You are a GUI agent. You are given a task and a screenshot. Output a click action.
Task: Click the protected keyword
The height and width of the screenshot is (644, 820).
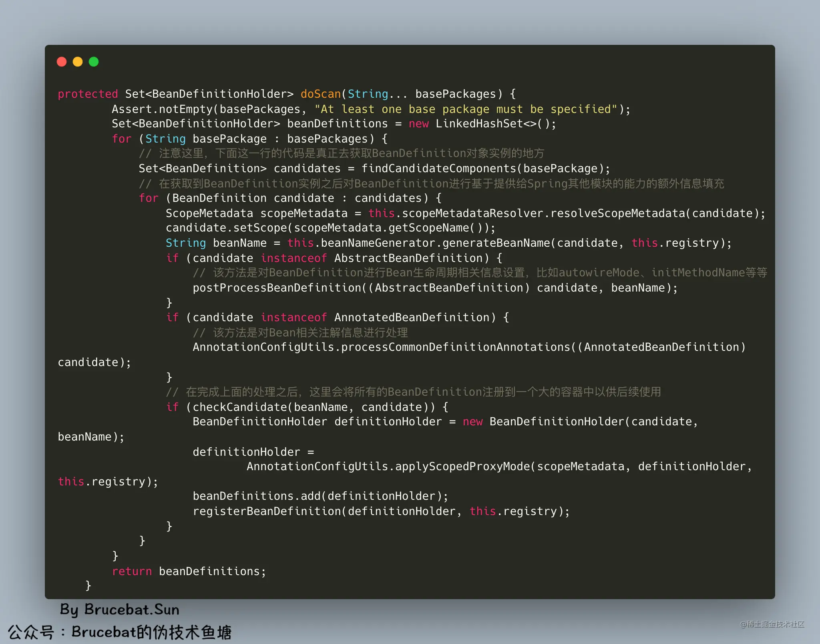pos(88,94)
